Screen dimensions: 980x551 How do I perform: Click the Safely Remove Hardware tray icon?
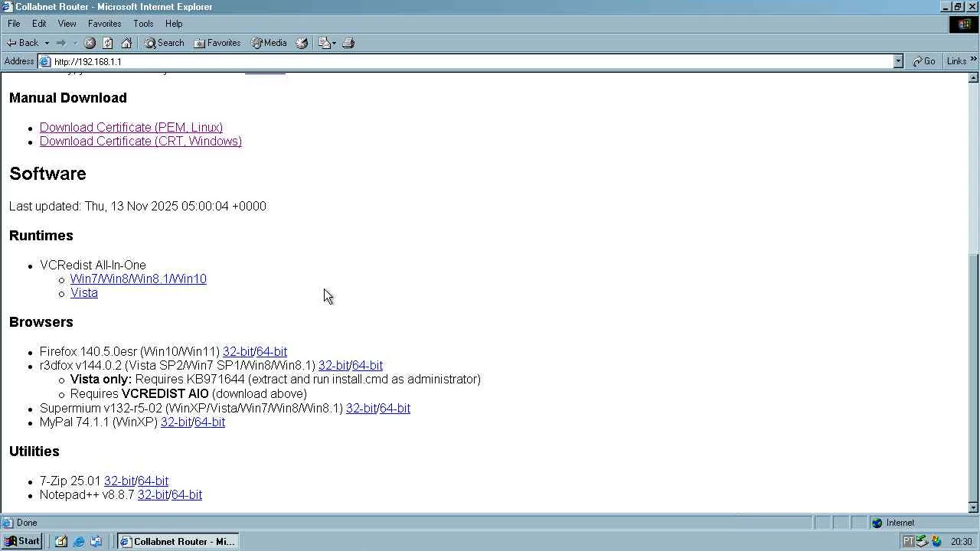[922, 541]
